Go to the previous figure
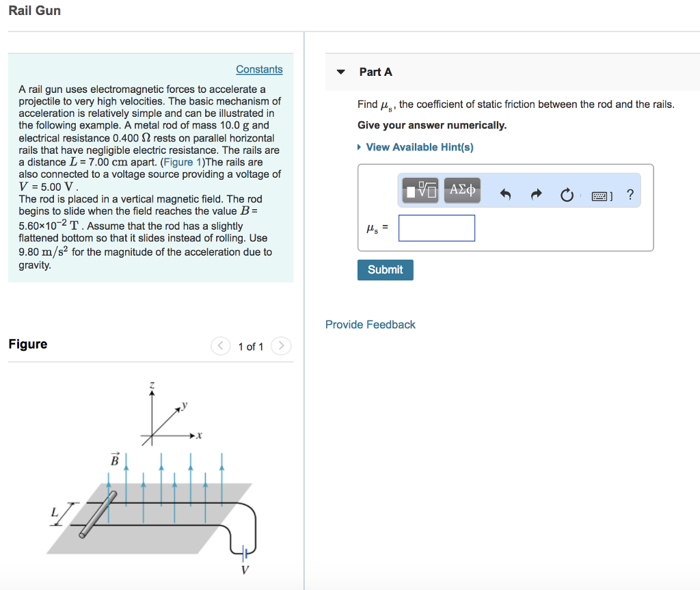 click(220, 346)
